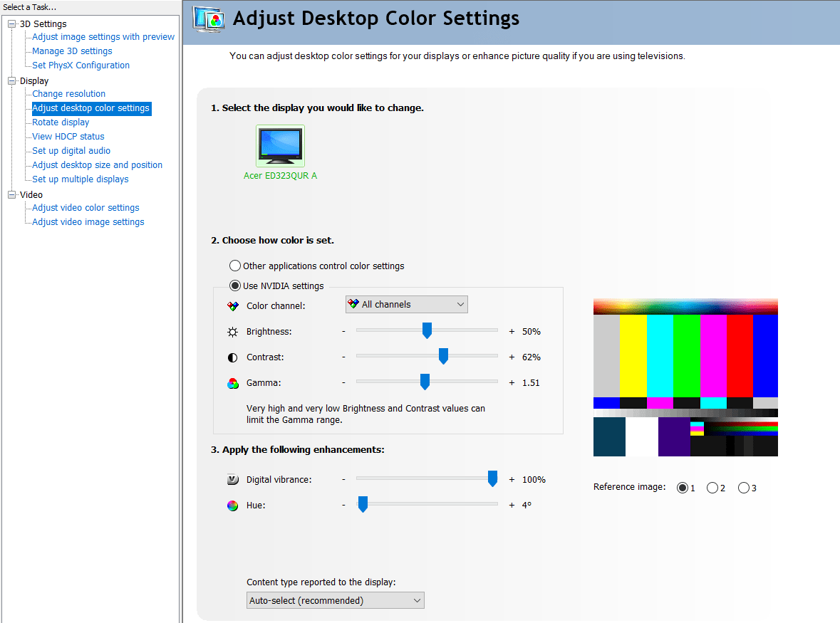Click the Display category label
This screenshot has width=840, height=623.
(34, 81)
